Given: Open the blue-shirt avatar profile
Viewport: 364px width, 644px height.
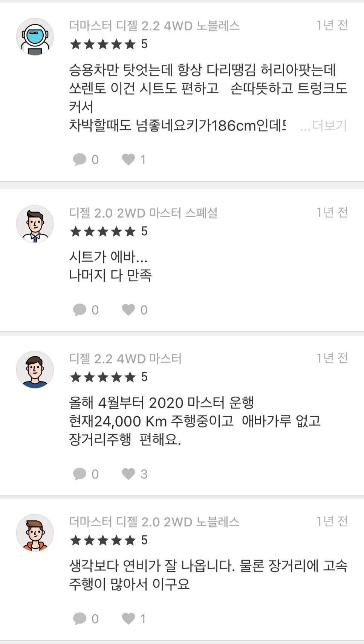Looking at the screenshot, I should [x=35, y=370].
